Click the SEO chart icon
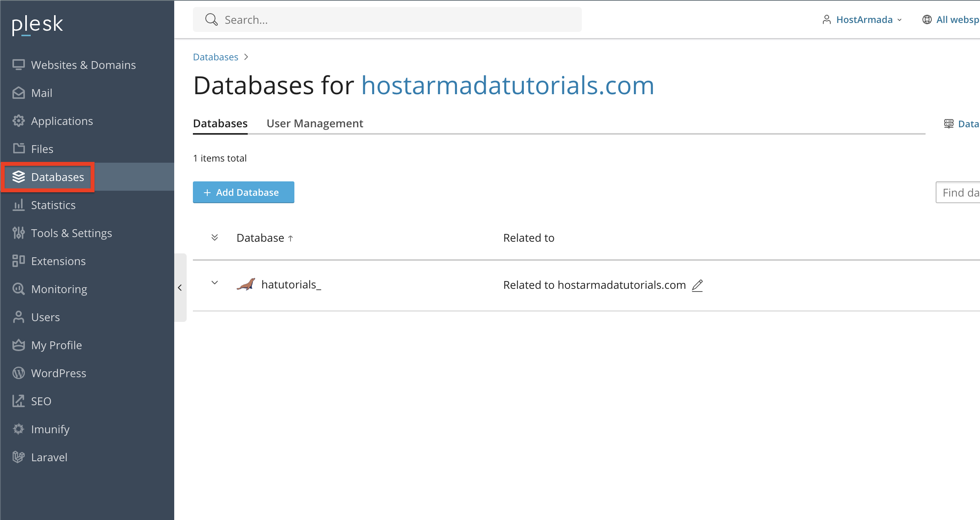 [x=18, y=401]
